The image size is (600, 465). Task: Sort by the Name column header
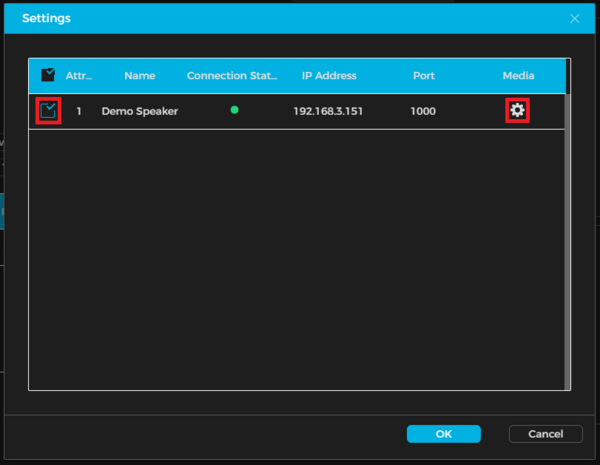coord(139,75)
